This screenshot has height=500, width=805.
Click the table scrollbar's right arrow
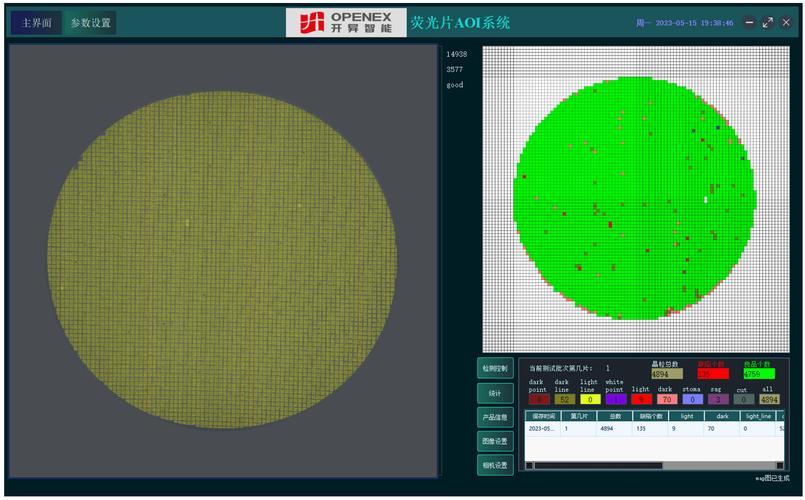click(x=780, y=465)
